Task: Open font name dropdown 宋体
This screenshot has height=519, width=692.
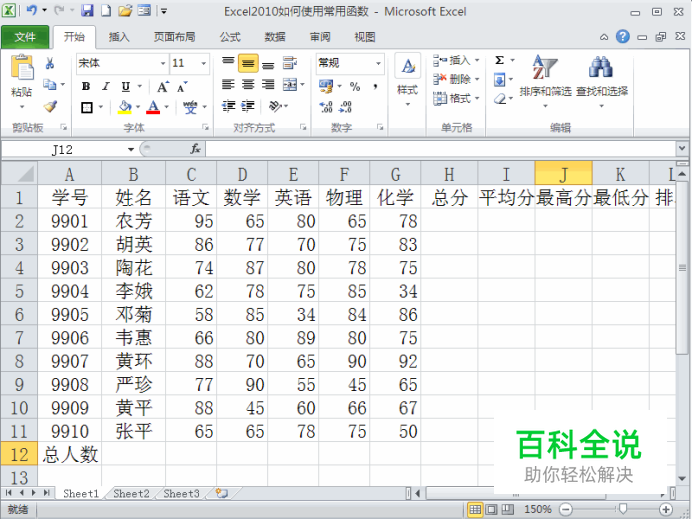Action: tap(163, 64)
